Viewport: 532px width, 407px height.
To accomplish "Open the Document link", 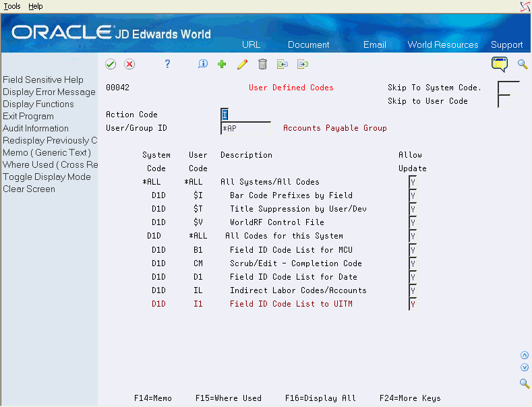I will click(x=308, y=44).
